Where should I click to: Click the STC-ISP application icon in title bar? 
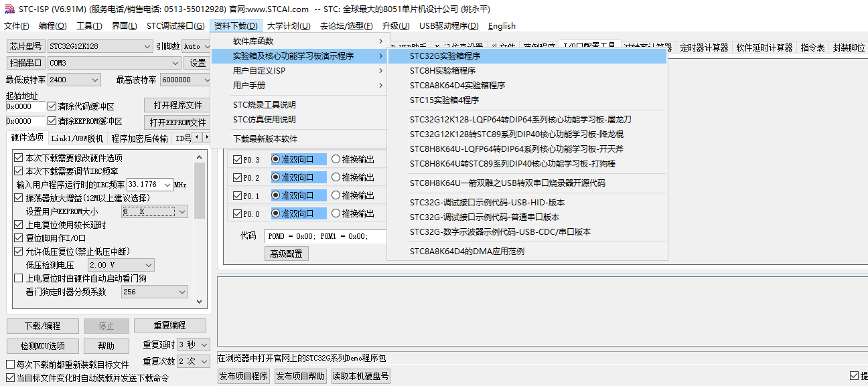pyautogui.click(x=9, y=9)
